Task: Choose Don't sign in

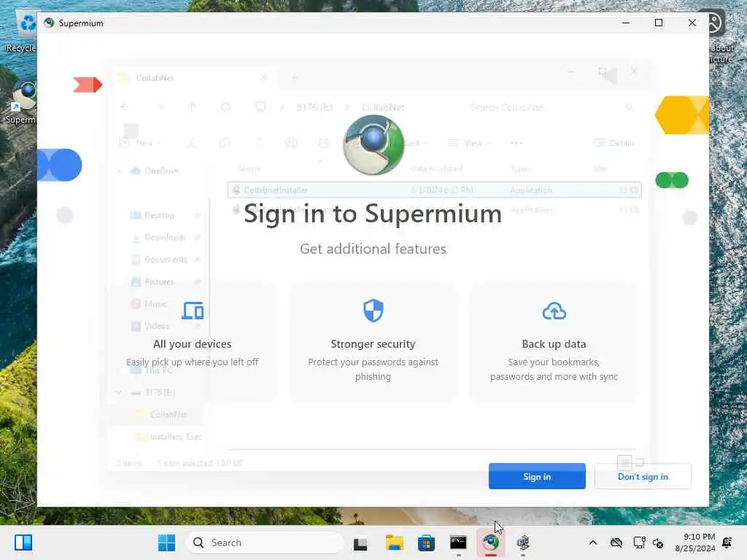Action: (643, 476)
